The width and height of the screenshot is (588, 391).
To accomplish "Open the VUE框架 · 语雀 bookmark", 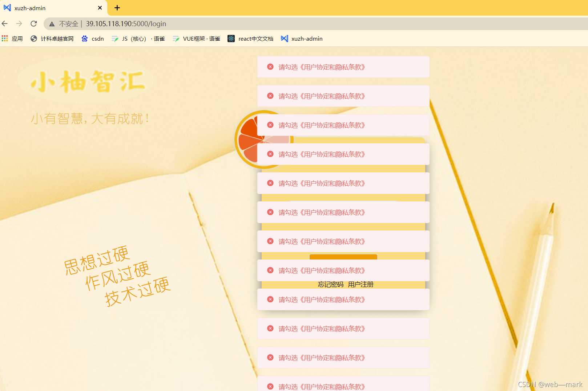I will point(196,39).
